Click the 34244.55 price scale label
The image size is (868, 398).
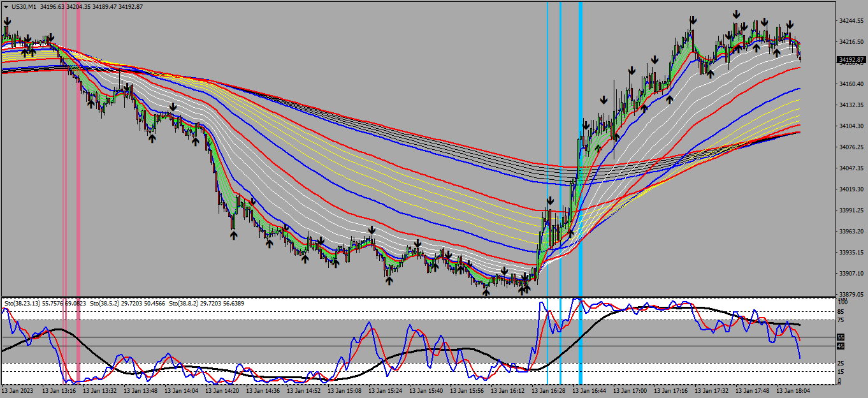pos(851,21)
